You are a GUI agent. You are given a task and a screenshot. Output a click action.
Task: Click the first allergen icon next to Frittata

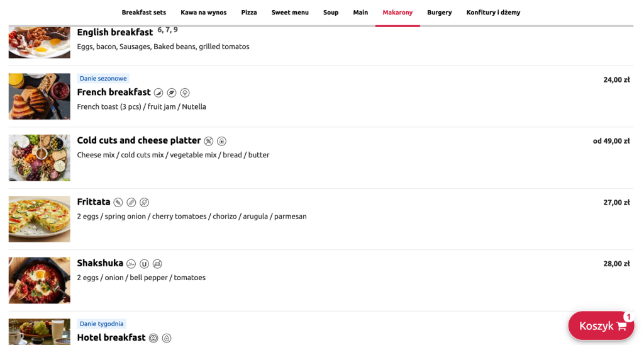[118, 202]
